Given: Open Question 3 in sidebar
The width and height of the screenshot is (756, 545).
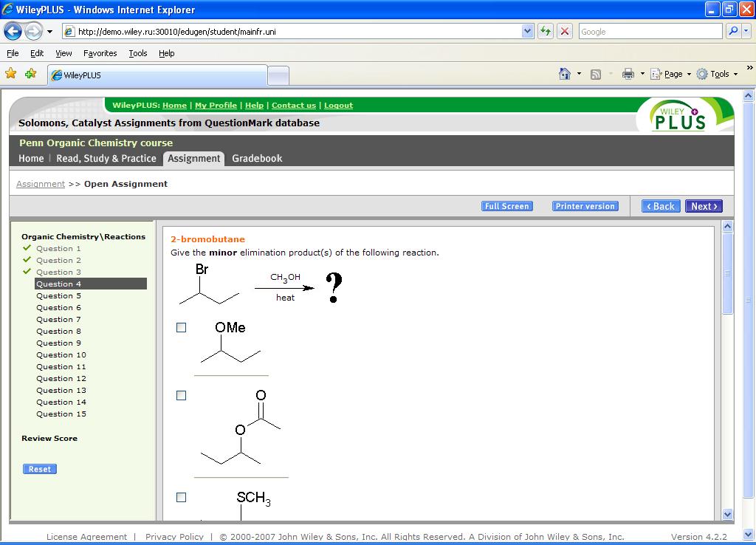Looking at the screenshot, I should coord(58,272).
